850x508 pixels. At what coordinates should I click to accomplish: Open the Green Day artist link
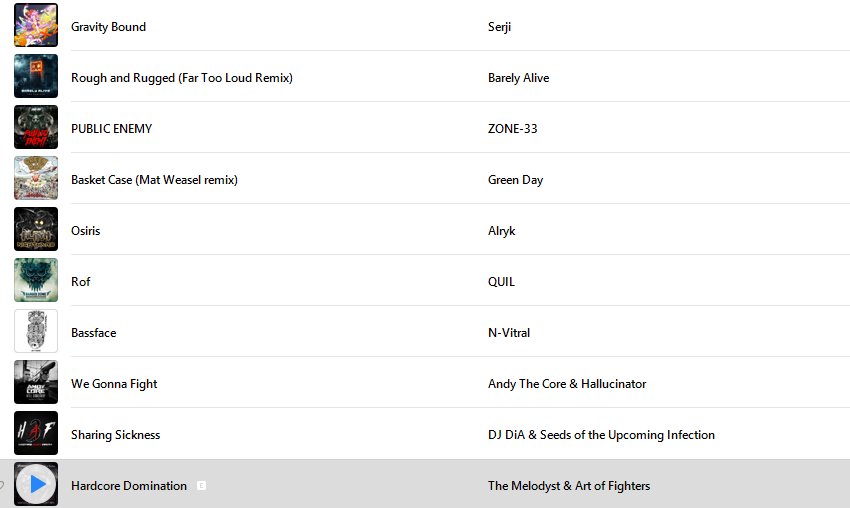515,180
